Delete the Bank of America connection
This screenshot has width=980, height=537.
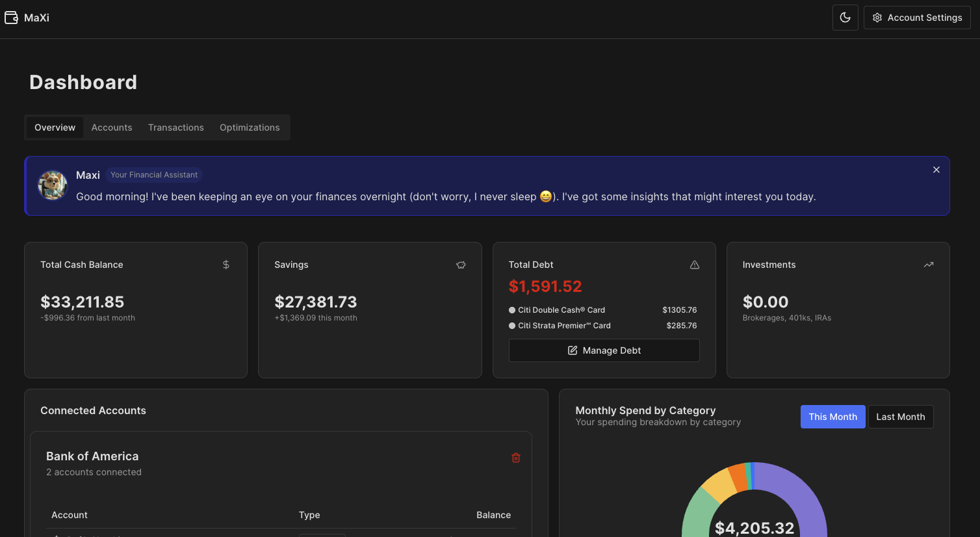click(516, 458)
